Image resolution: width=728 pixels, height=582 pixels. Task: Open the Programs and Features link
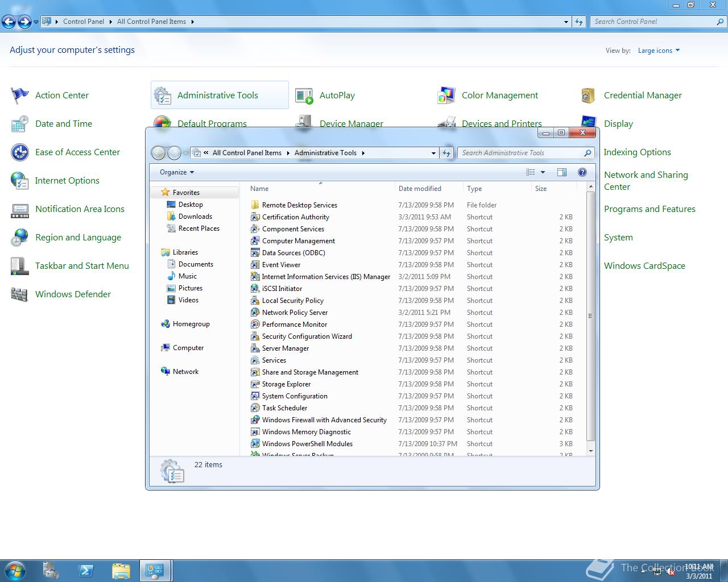650,209
